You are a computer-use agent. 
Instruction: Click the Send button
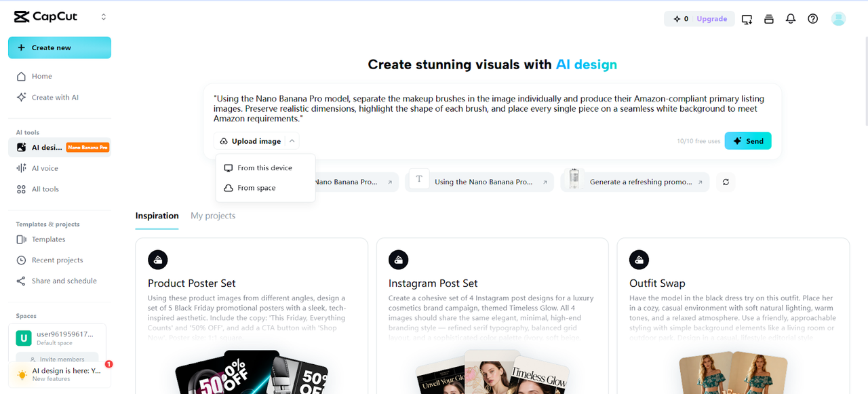tap(747, 141)
